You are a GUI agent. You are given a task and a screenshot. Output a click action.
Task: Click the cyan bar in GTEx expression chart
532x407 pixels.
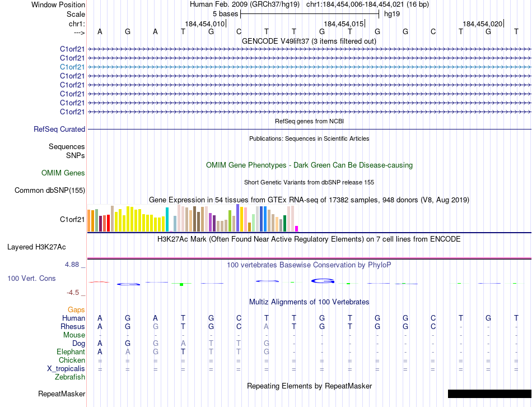[167, 219]
